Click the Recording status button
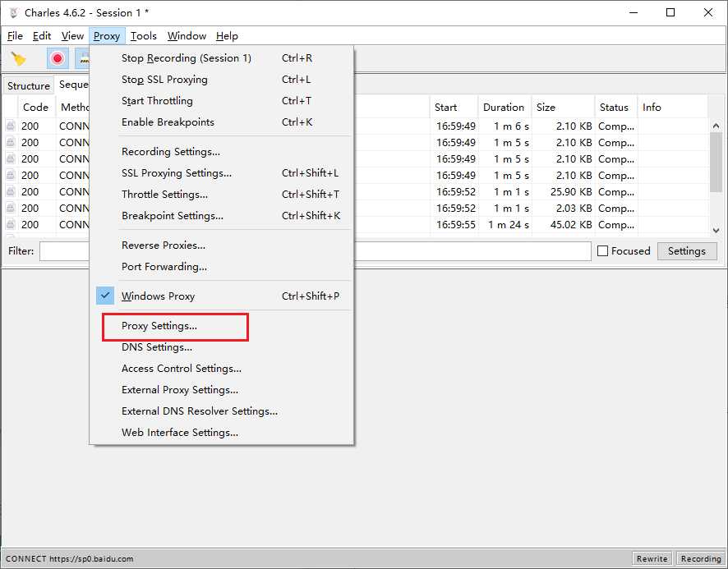Viewport: 728px width, 569px height. [x=701, y=558]
